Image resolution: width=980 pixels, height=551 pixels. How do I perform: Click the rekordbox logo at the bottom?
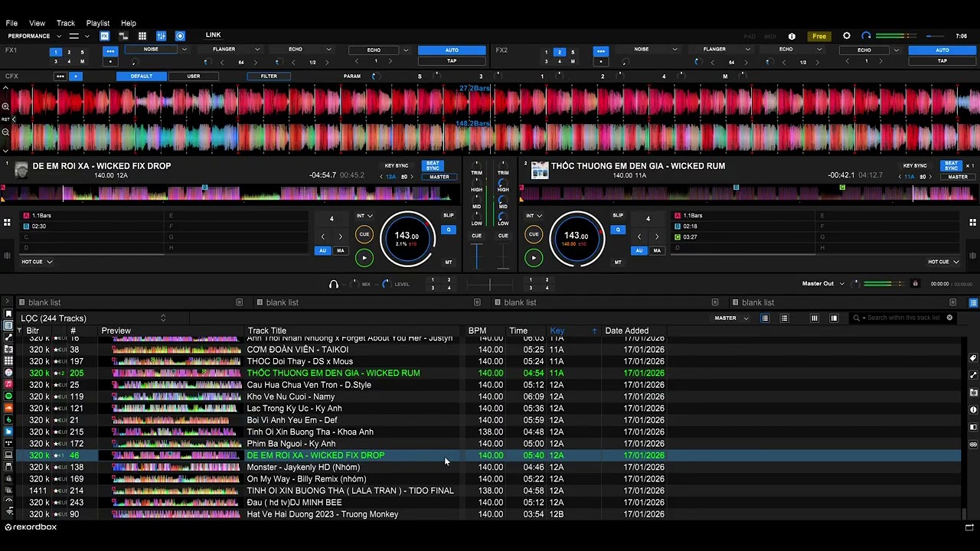pos(31,527)
